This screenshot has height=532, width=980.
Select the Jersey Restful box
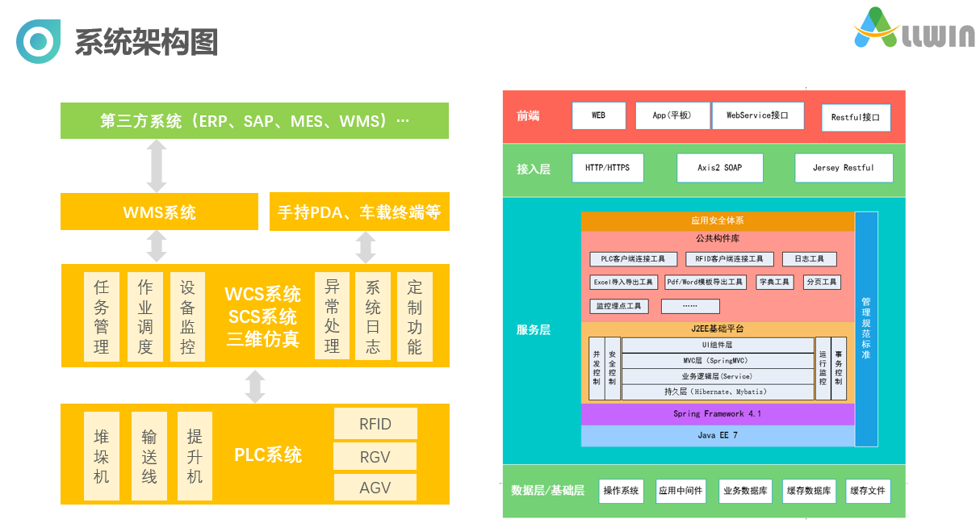click(x=844, y=168)
